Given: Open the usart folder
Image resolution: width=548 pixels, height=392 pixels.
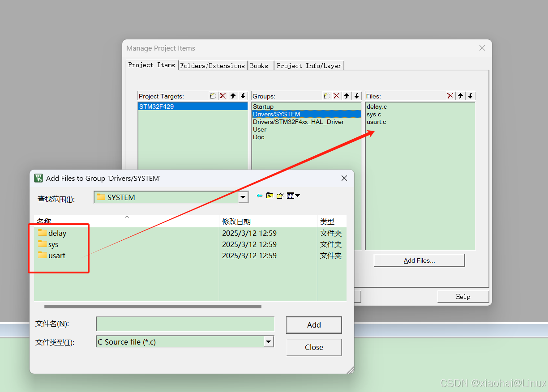Looking at the screenshot, I should point(52,256).
